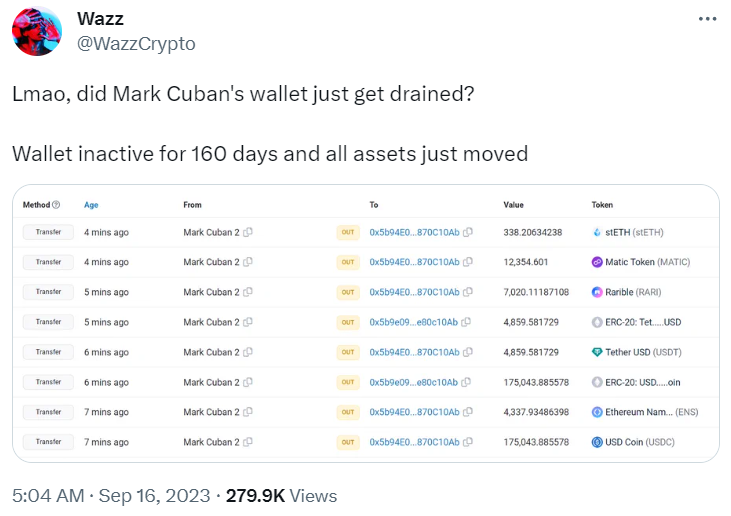Viewport: 731px width, 516px height.
Task: Click the Transfer button in the first row
Action: click(48, 232)
